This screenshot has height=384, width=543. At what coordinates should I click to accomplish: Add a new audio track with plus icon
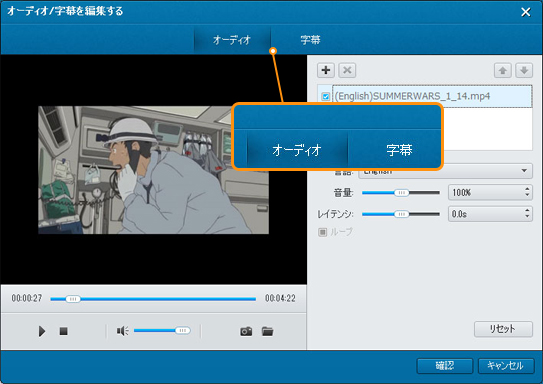tap(326, 70)
